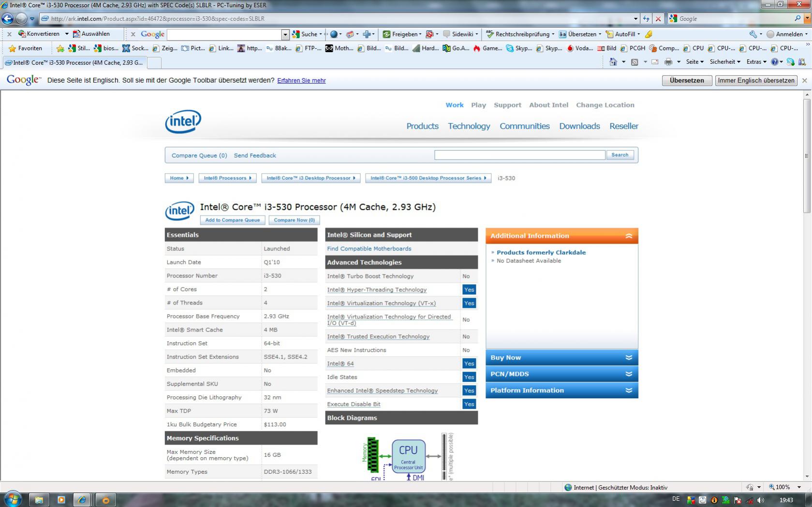Open the Sicherheit menu dropdown
This screenshot has height=507, width=812.
[x=725, y=62]
